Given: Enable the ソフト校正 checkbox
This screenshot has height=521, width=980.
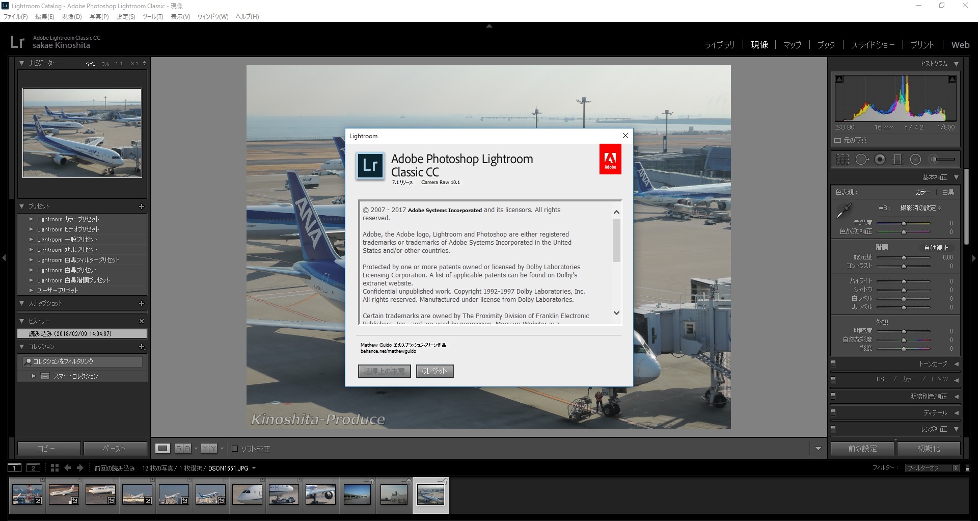Looking at the screenshot, I should [x=235, y=449].
